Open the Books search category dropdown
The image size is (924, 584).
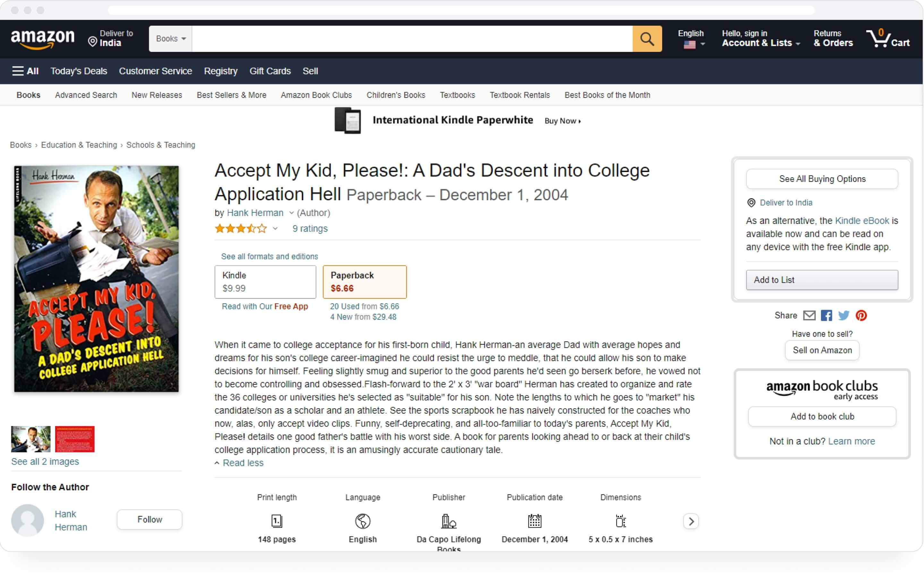click(x=171, y=39)
